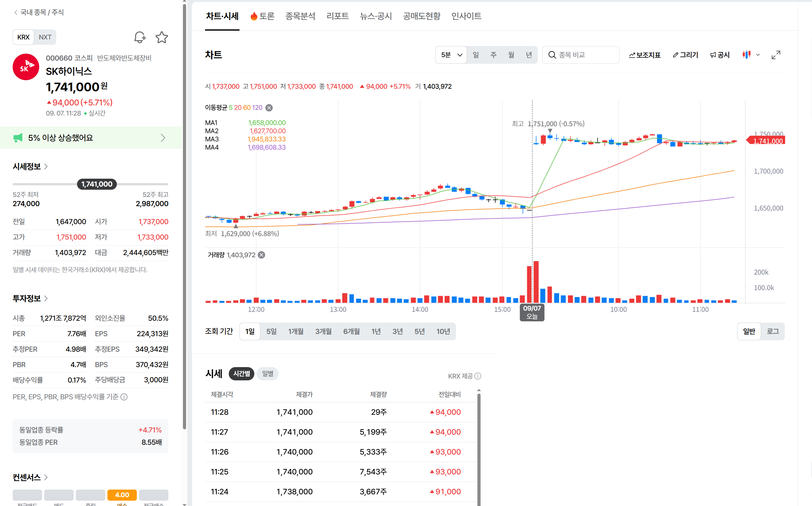
Task: Open 차트·시세 tab
Action: pyautogui.click(x=222, y=16)
